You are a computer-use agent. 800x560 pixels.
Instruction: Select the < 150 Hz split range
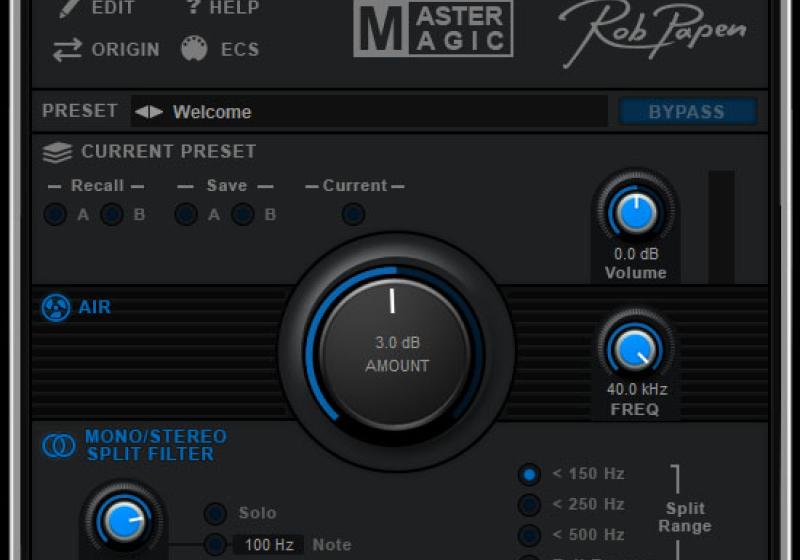[x=529, y=474]
